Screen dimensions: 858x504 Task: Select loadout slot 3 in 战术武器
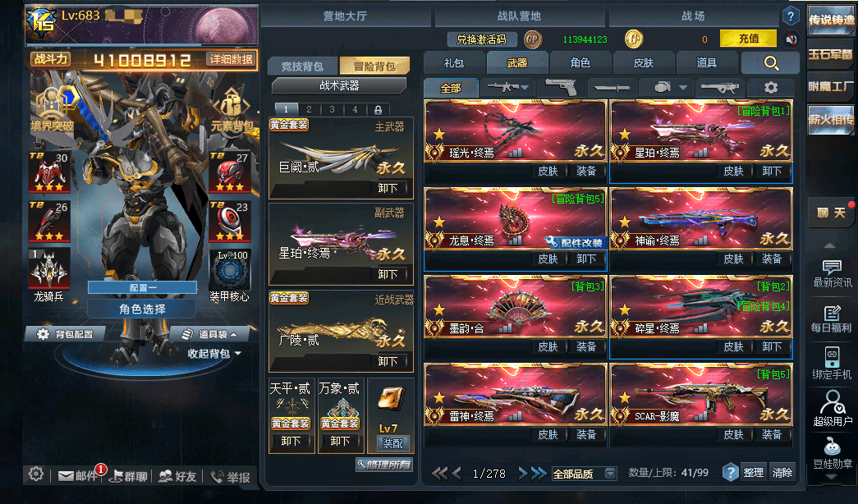tap(333, 109)
